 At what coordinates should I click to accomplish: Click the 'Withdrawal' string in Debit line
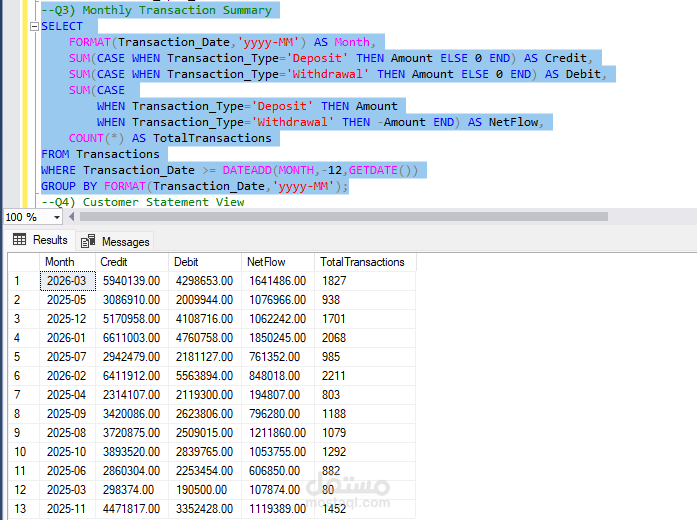330,74
